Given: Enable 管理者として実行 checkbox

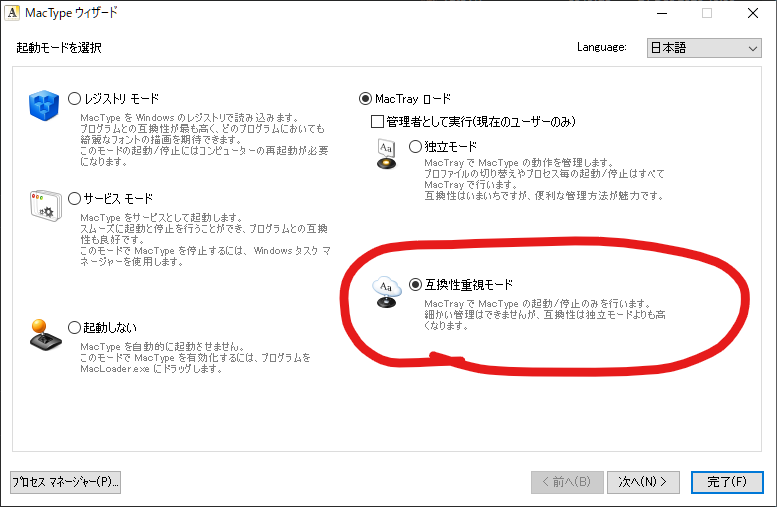Looking at the screenshot, I should click(x=377, y=122).
